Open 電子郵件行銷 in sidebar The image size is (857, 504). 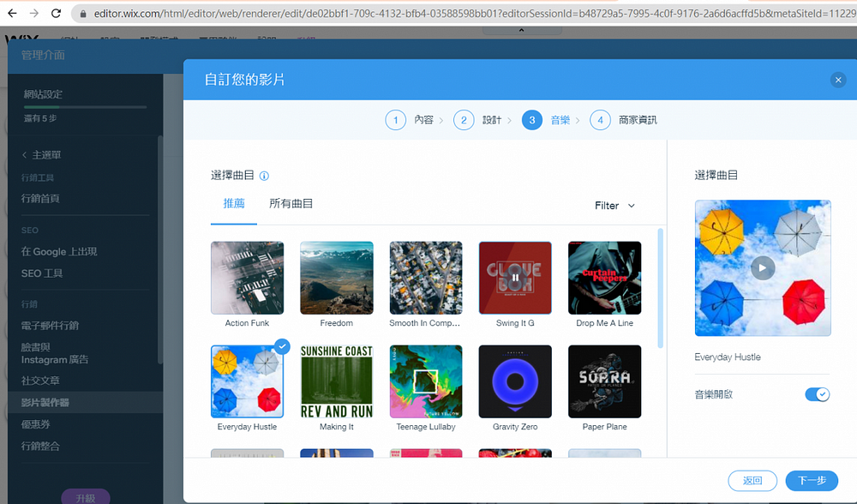[50, 326]
